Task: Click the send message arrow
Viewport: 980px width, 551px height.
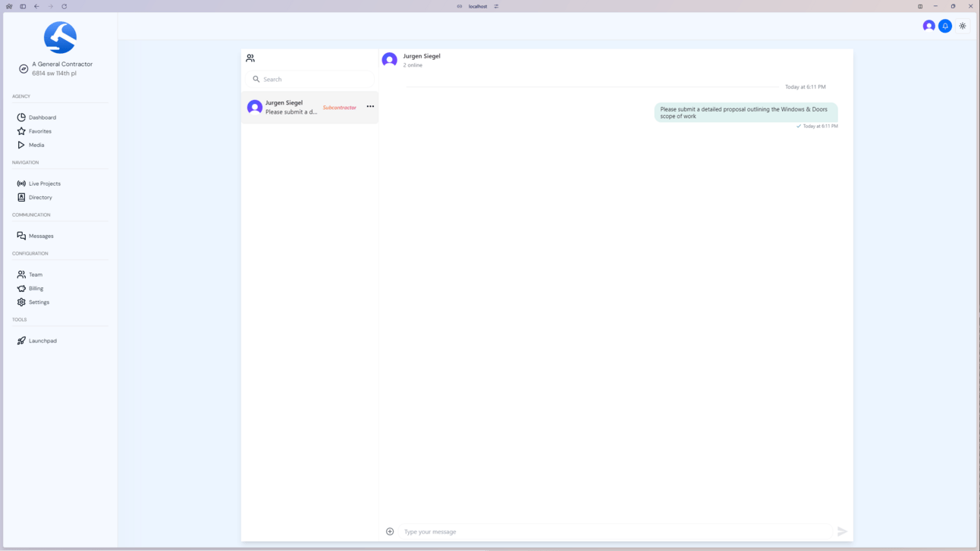Action: pyautogui.click(x=842, y=531)
